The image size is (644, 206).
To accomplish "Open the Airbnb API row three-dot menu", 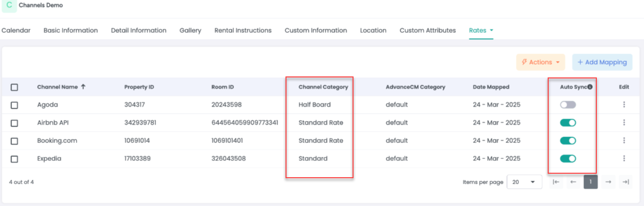I will tap(624, 123).
